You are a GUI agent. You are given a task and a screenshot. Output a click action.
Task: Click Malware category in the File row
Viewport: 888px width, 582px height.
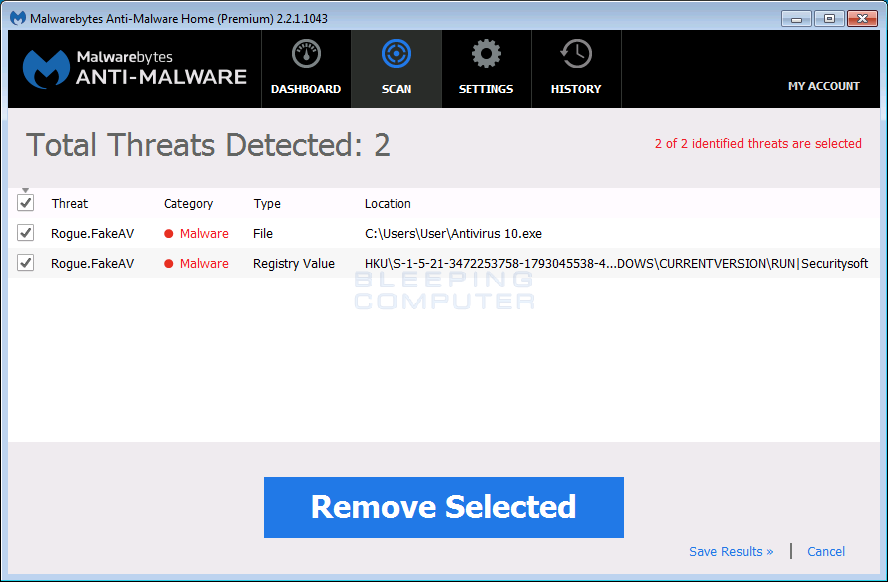[x=197, y=234]
